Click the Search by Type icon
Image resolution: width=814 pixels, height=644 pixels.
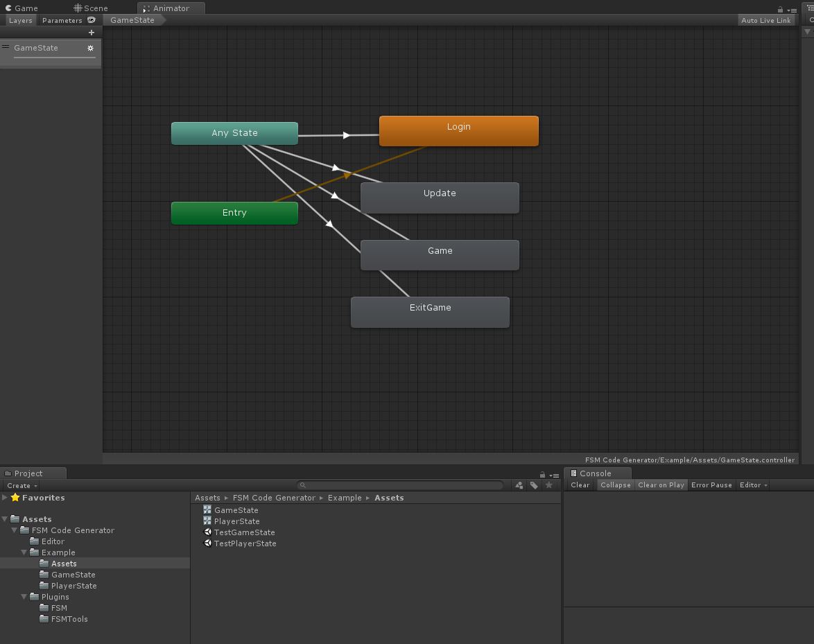(519, 485)
